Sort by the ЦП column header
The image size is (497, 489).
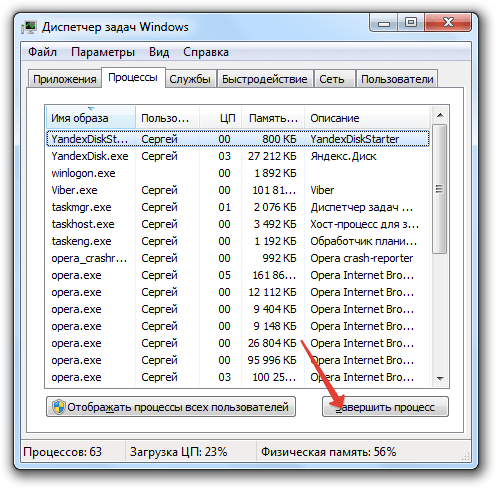coord(220,118)
